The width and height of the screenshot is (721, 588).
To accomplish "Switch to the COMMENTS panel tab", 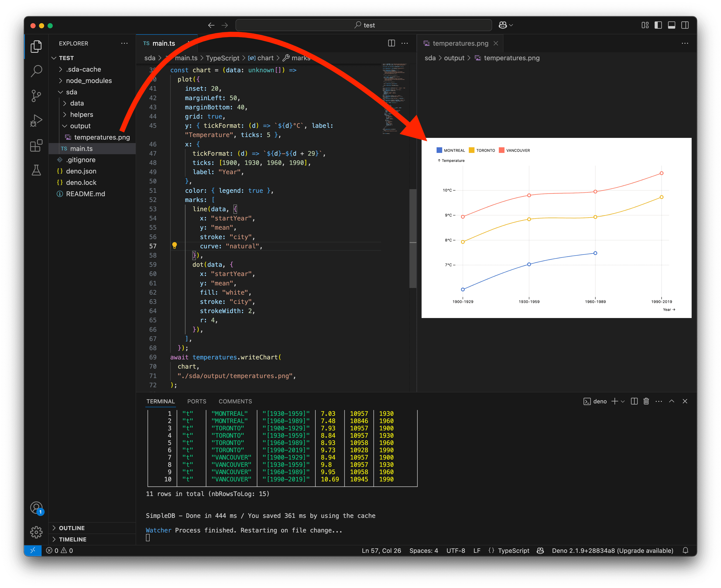I will 235,401.
